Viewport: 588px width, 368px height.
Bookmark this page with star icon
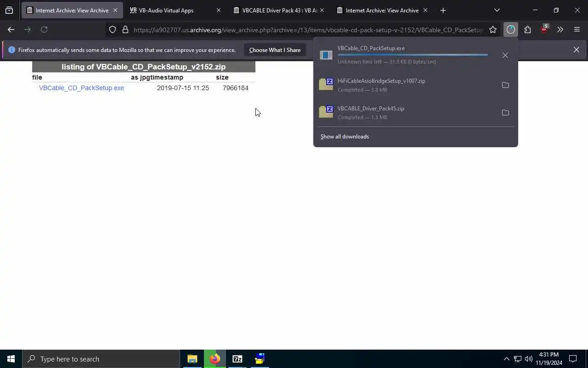(493, 29)
